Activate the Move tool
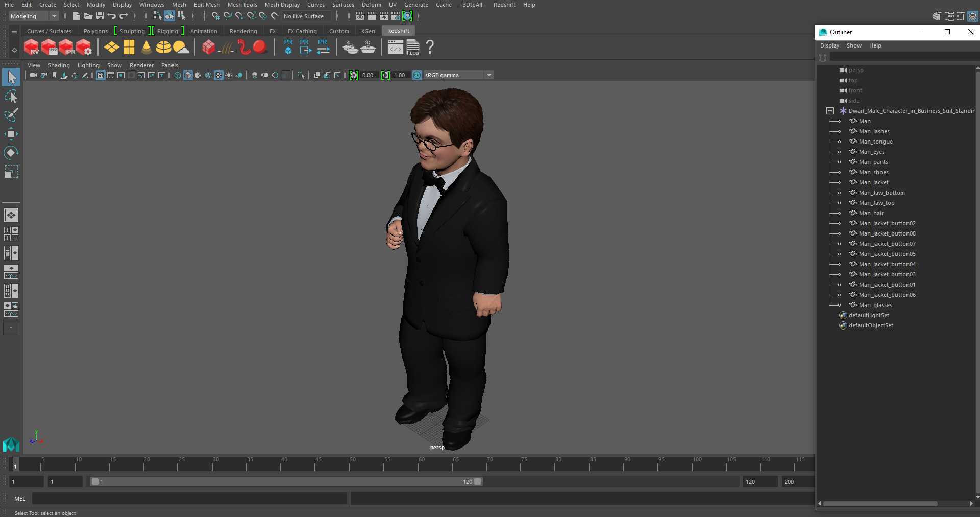980x517 pixels. click(11, 134)
